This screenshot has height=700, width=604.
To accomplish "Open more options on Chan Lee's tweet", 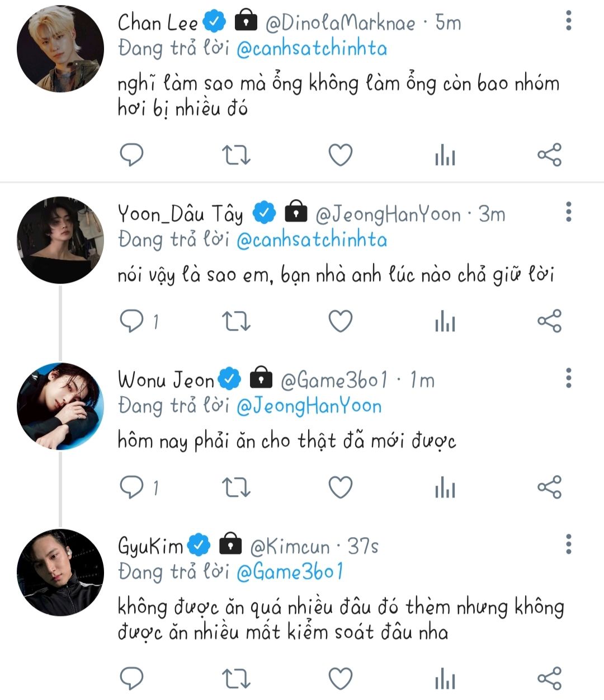I will click(x=568, y=21).
